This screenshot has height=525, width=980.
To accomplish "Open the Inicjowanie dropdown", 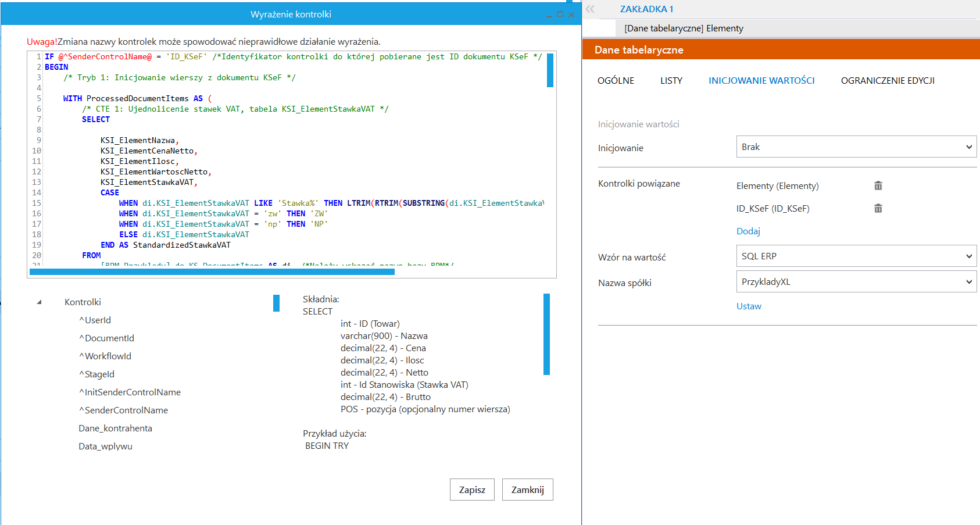I will 856,147.
